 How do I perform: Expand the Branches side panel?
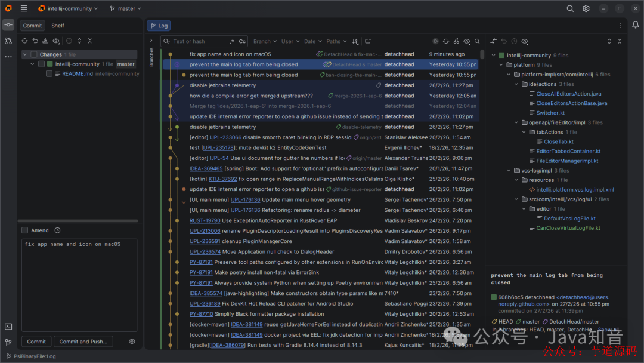(151, 41)
